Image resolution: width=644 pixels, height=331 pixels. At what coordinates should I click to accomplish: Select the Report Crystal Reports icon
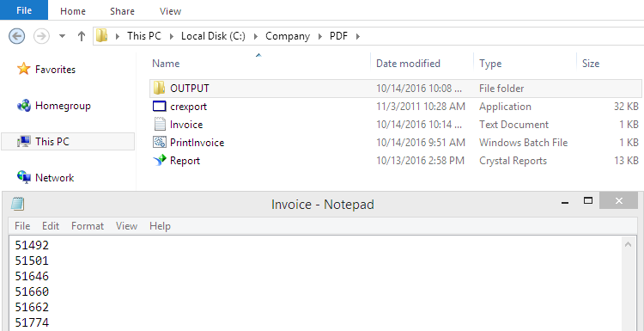(x=159, y=161)
